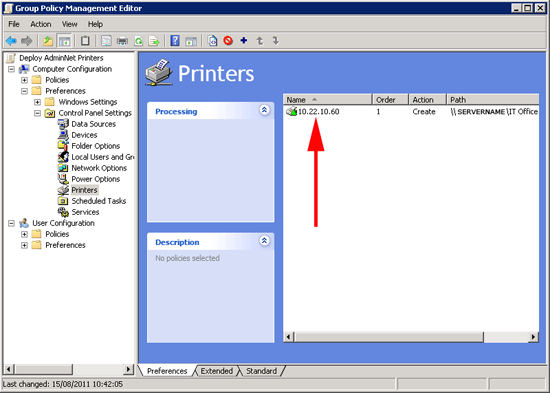Collapse the User Configuration node
This screenshot has height=393, width=550.
(x=11, y=223)
